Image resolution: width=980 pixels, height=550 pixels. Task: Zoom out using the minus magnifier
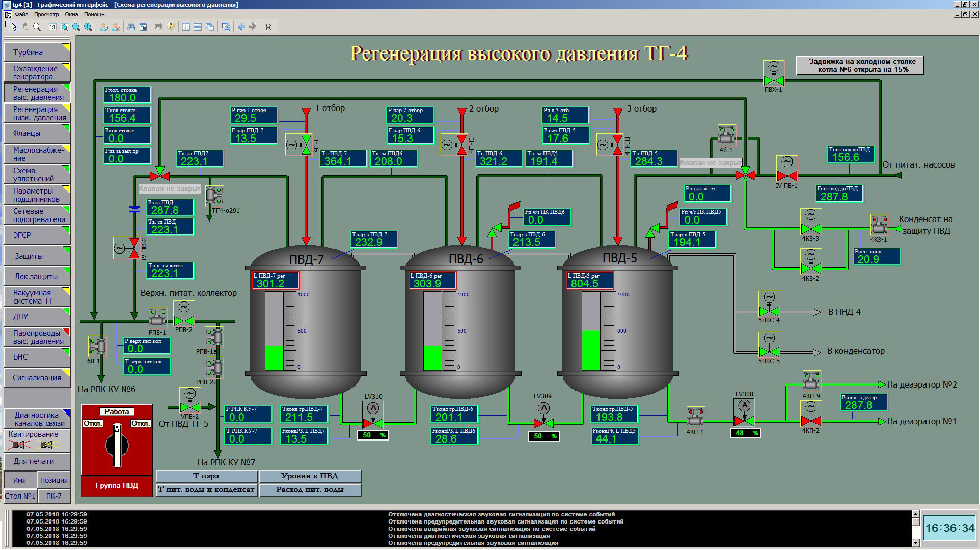76,26
